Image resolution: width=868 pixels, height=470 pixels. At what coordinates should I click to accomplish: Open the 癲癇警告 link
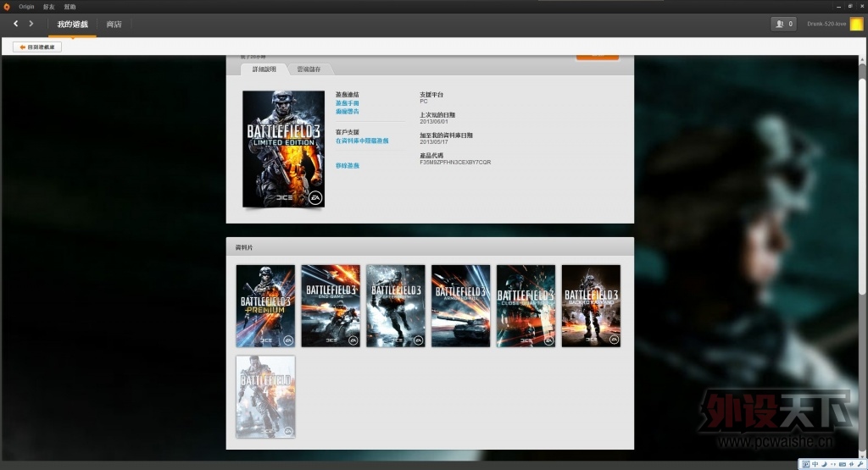(x=347, y=112)
